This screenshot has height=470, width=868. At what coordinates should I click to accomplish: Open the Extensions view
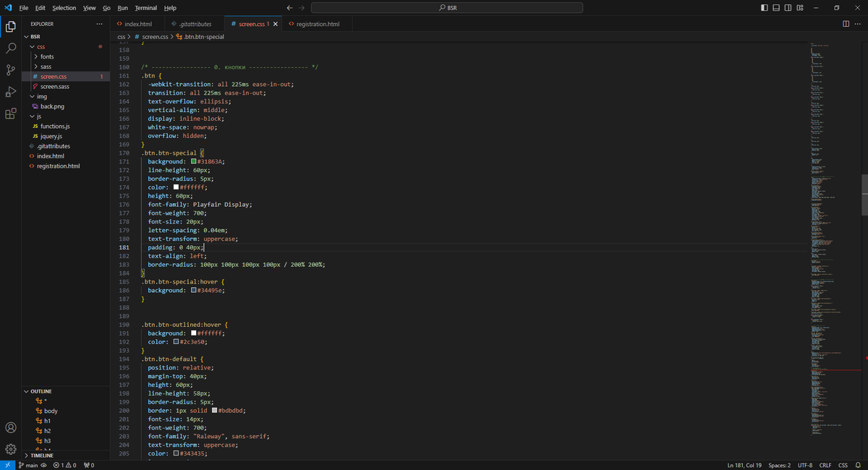[x=11, y=114]
